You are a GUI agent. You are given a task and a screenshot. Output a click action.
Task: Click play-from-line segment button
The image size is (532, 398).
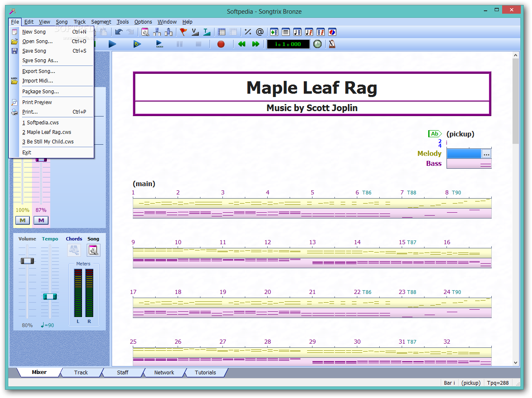pos(160,44)
